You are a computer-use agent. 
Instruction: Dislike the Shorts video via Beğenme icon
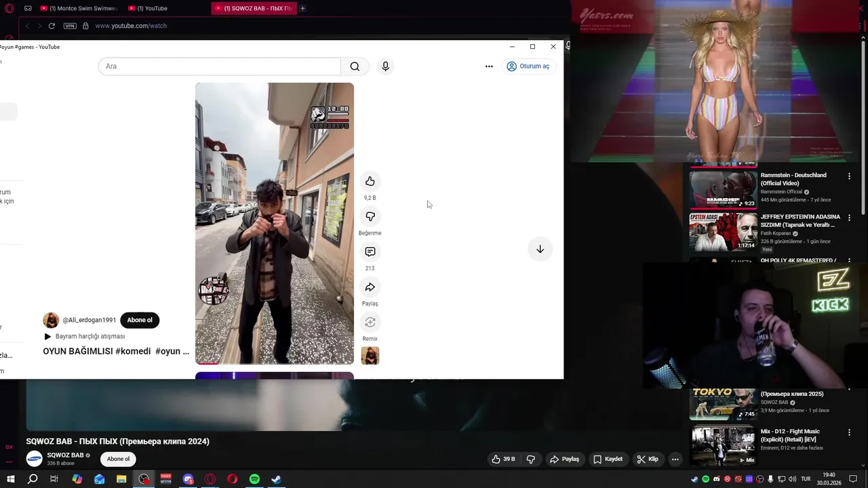click(370, 216)
